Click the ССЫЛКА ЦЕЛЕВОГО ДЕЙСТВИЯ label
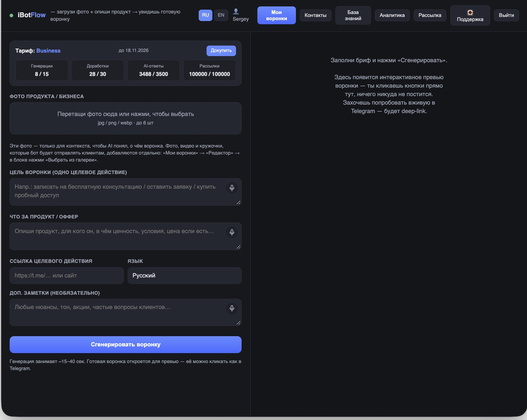Image resolution: width=527 pixels, height=420 pixels. (x=51, y=261)
